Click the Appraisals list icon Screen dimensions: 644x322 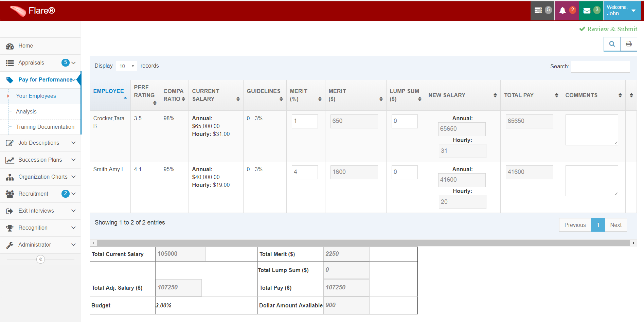(x=10, y=63)
